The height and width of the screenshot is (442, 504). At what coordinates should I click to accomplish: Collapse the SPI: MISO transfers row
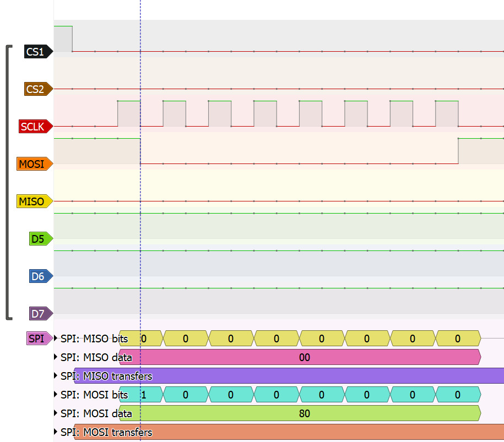pos(56,375)
